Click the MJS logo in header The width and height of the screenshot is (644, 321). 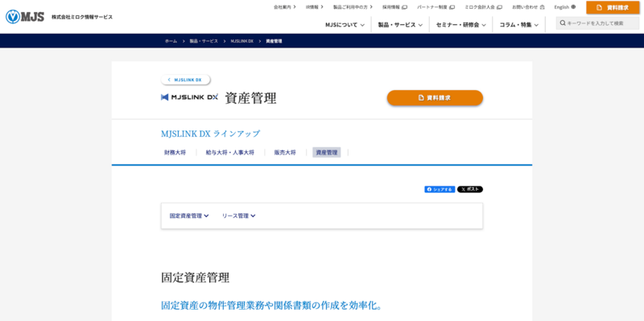(x=25, y=17)
